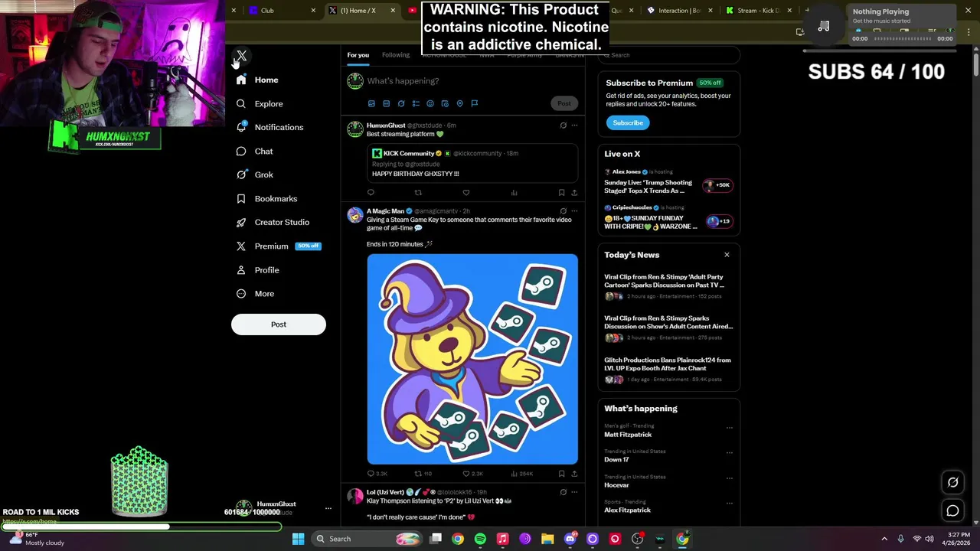Open more options for Matt Fitzpatrick trend
This screenshot has width=980, height=551.
pyautogui.click(x=729, y=428)
